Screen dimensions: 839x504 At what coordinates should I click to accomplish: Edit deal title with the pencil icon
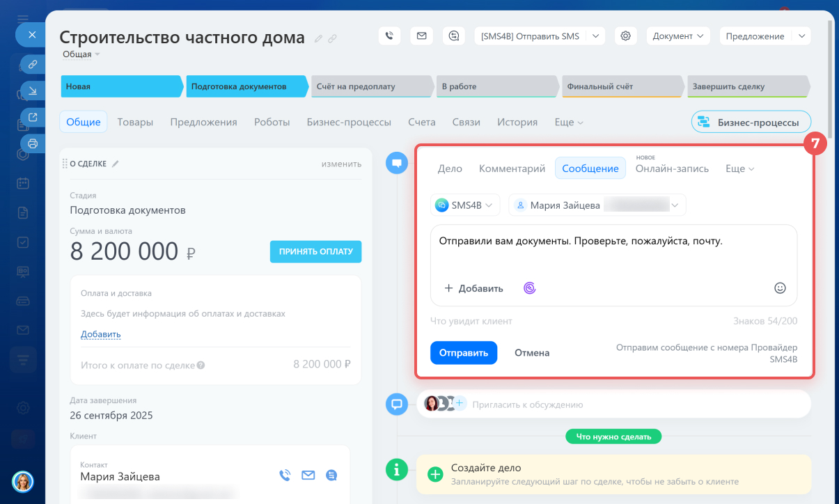point(319,39)
